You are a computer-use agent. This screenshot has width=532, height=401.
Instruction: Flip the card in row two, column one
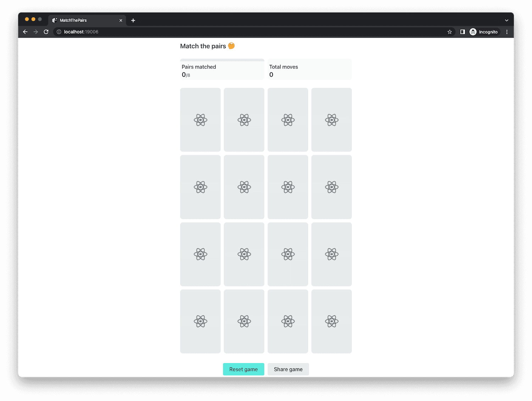200,187
